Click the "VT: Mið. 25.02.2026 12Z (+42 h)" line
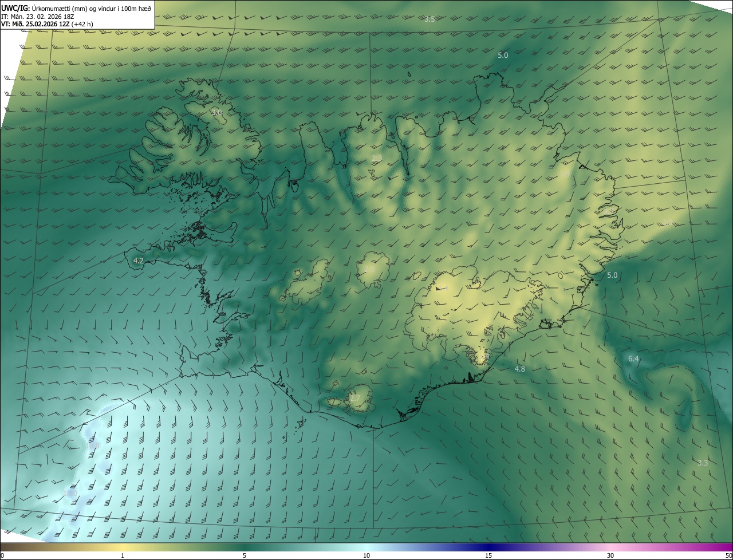 [48, 24]
